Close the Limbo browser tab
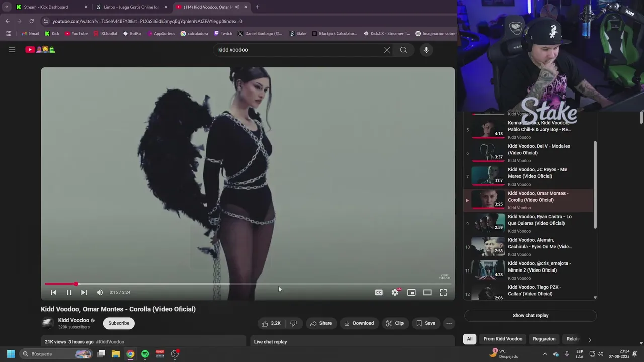The height and width of the screenshot is (362, 644). pos(166,7)
